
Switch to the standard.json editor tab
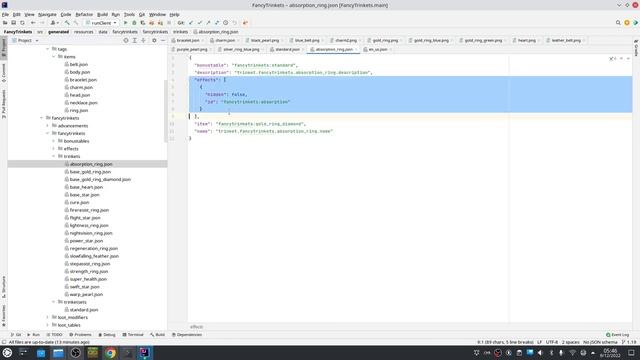click(287, 49)
